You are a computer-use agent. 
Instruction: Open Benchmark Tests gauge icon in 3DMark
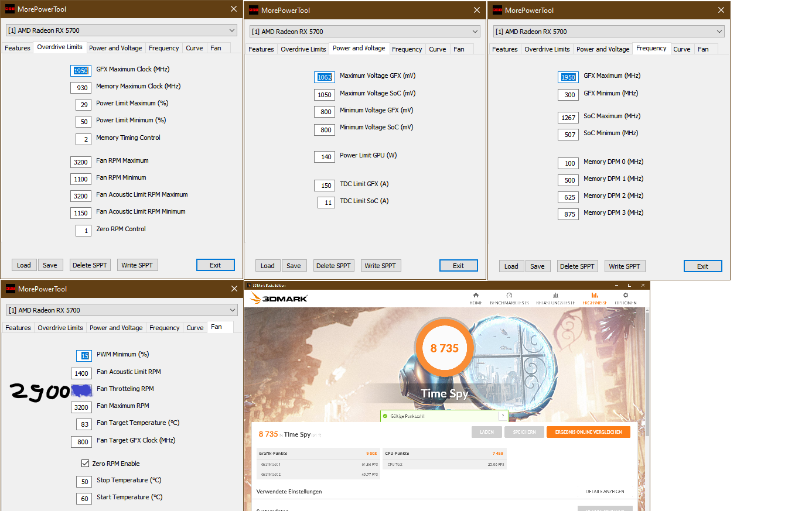(509, 295)
